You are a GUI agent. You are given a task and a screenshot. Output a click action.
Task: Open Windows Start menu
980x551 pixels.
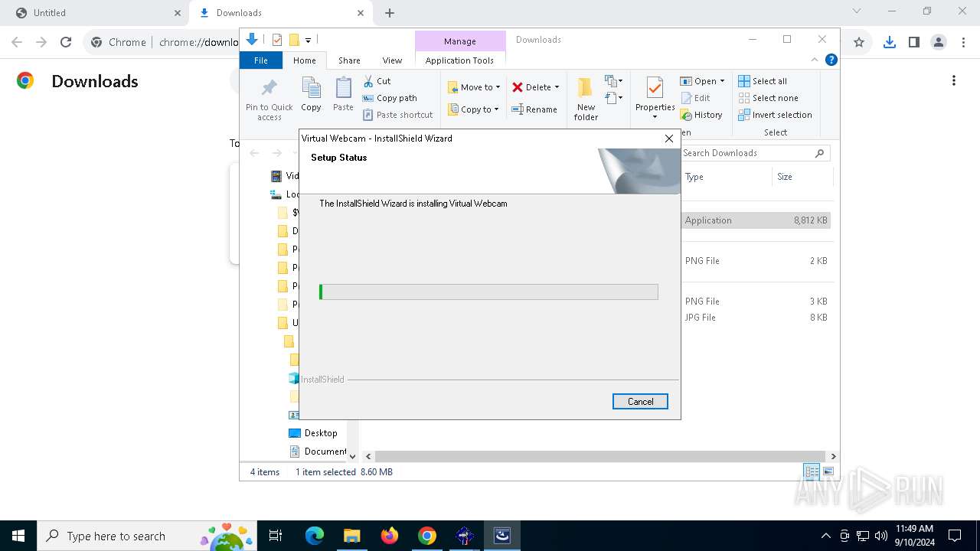[18, 536]
